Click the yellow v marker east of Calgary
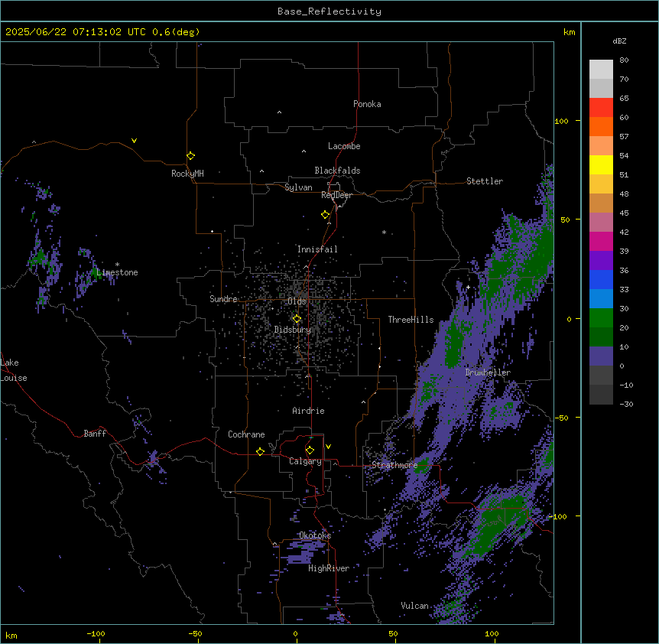 (x=328, y=447)
